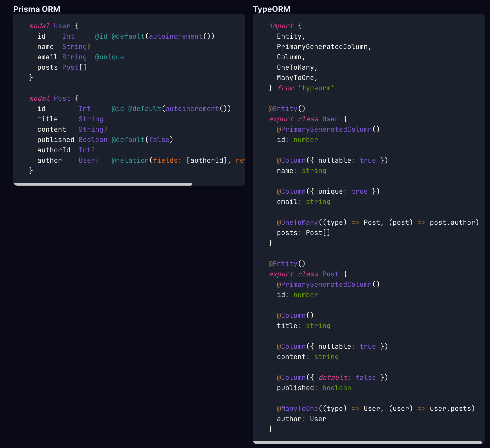This screenshot has height=448, width=490.
Task: Click the @unique attribute on email
Action: (x=109, y=57)
